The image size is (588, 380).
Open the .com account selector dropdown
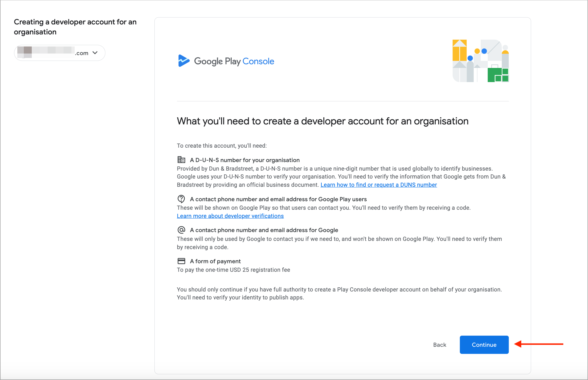tap(59, 53)
